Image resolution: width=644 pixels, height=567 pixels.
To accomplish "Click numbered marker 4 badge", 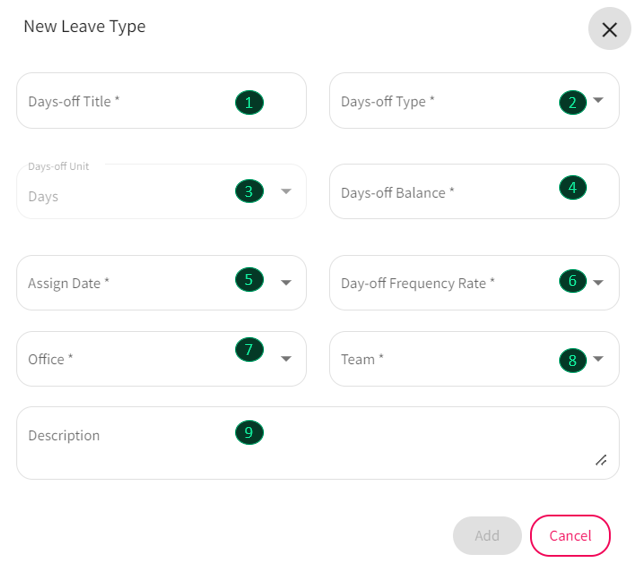I will [x=573, y=188].
